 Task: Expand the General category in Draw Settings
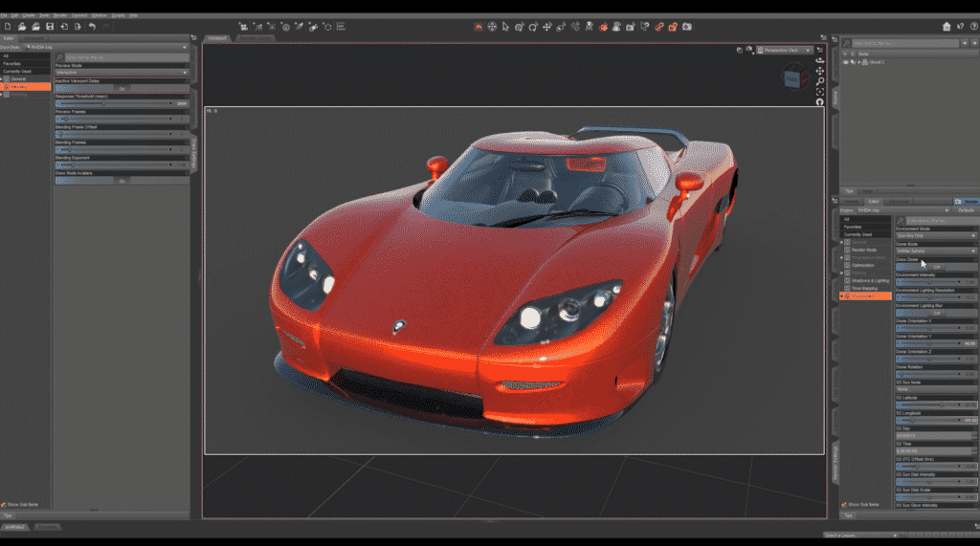pos(2,79)
